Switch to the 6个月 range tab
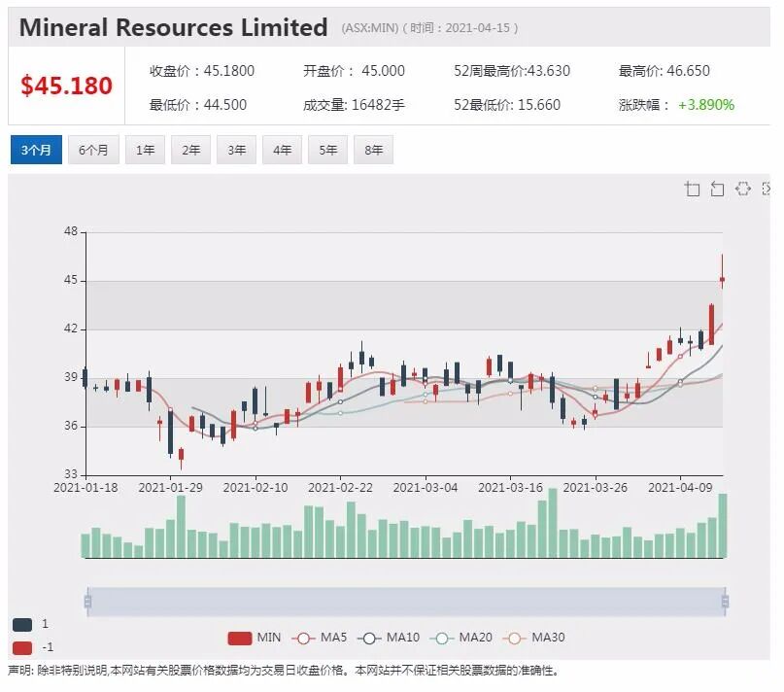 click(93, 150)
